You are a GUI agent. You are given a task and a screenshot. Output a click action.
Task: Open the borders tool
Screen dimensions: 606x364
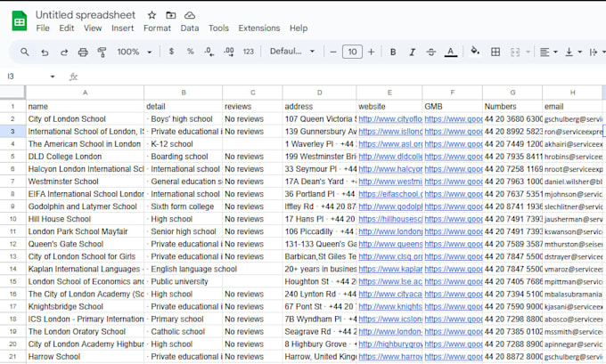pos(495,52)
